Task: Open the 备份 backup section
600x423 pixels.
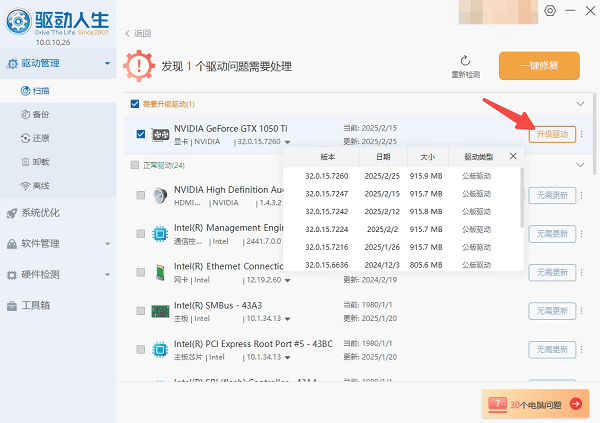Action: click(40, 114)
